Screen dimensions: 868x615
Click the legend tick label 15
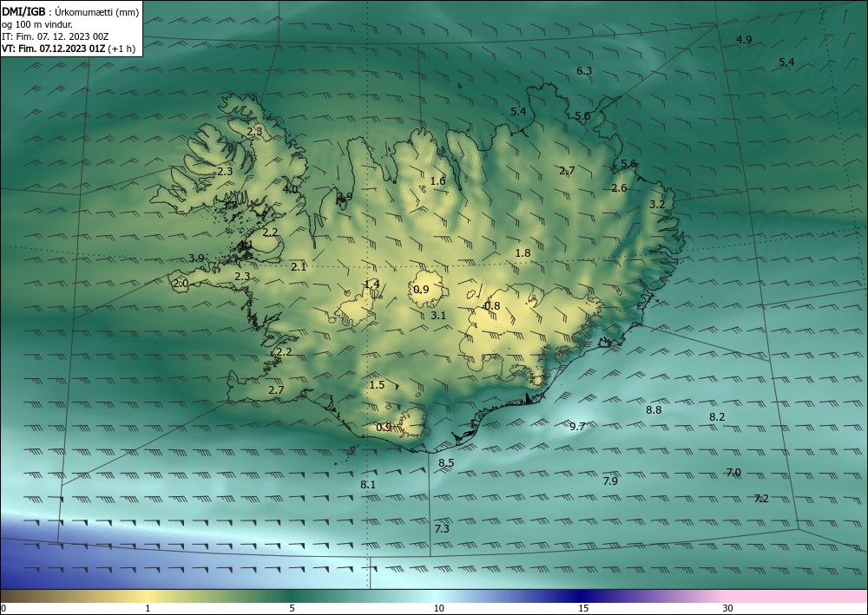click(x=583, y=608)
